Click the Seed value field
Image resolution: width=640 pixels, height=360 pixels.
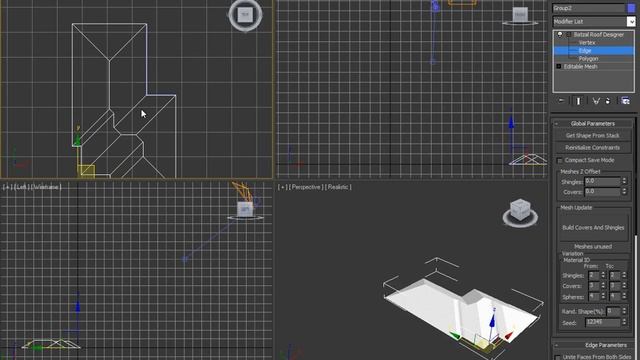pos(602,322)
